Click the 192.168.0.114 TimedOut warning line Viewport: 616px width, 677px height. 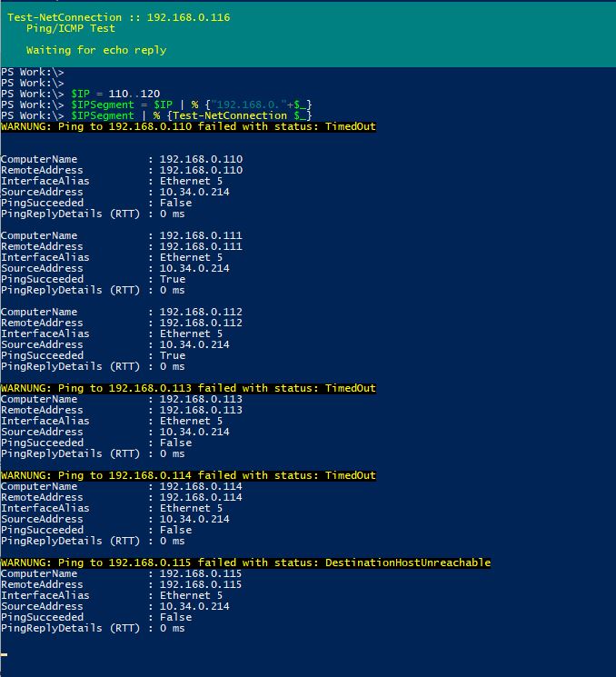point(188,475)
